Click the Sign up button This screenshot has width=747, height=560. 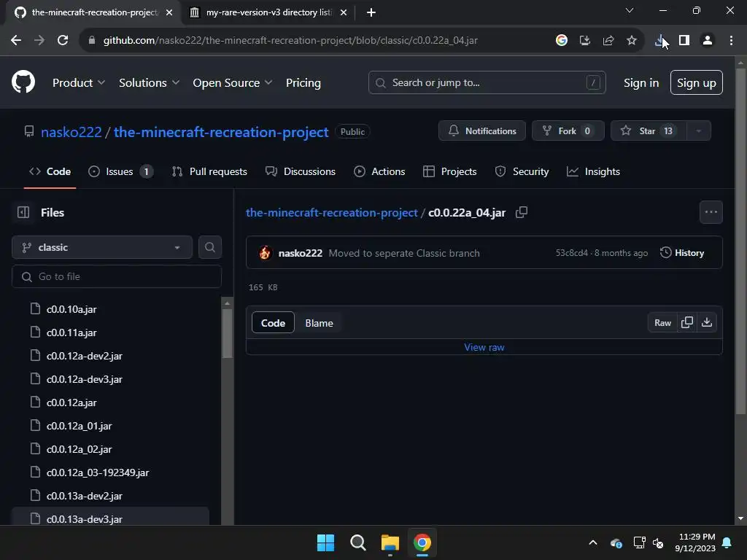[x=697, y=83]
